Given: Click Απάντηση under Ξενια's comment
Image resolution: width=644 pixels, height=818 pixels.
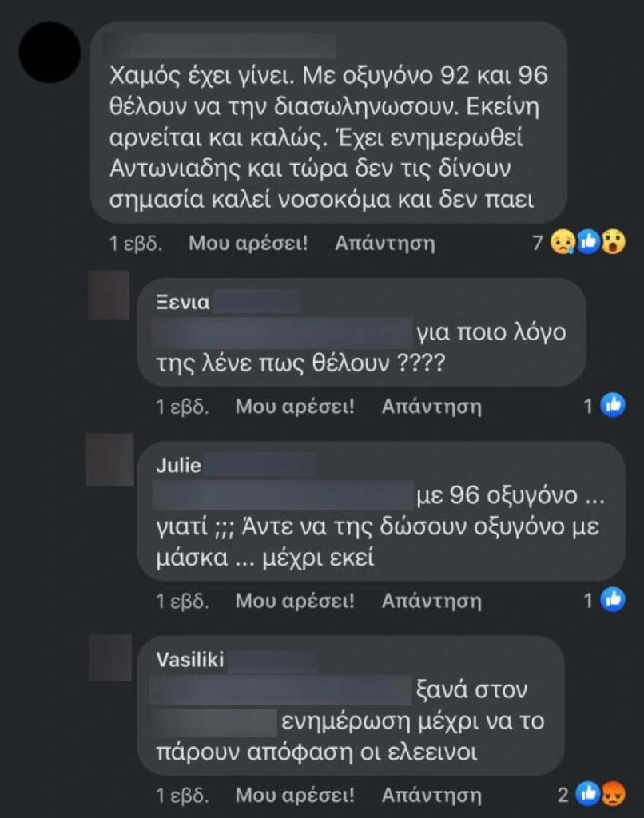Looking at the screenshot, I should [x=431, y=407].
